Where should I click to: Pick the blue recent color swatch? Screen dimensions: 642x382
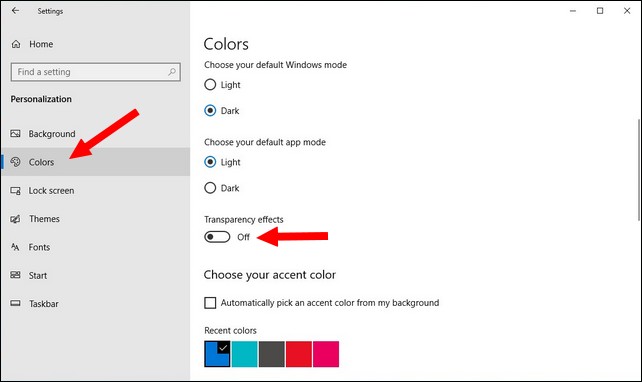217,354
